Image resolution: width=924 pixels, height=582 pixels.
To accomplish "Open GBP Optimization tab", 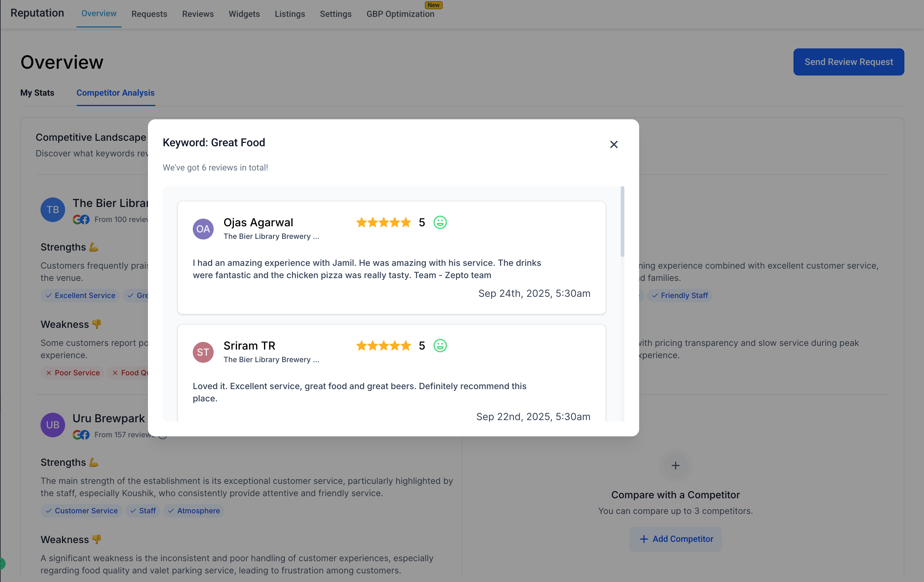I will point(400,14).
